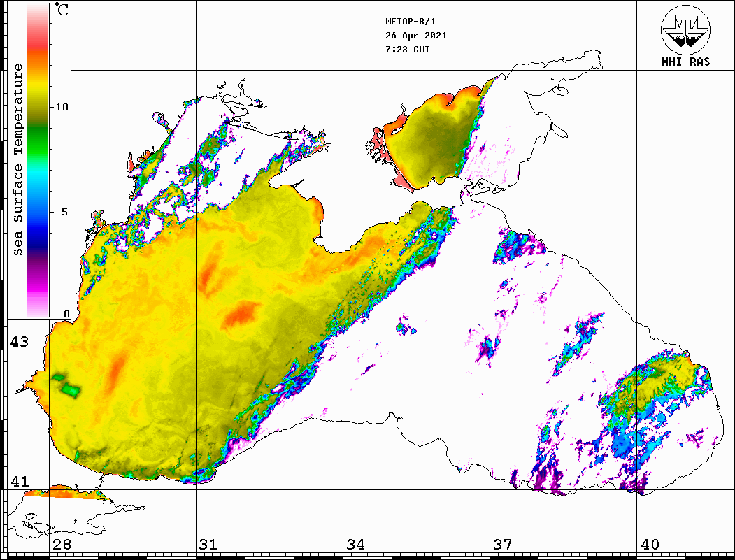
Task: Click the temperature color scale bar
Action: 38,161
